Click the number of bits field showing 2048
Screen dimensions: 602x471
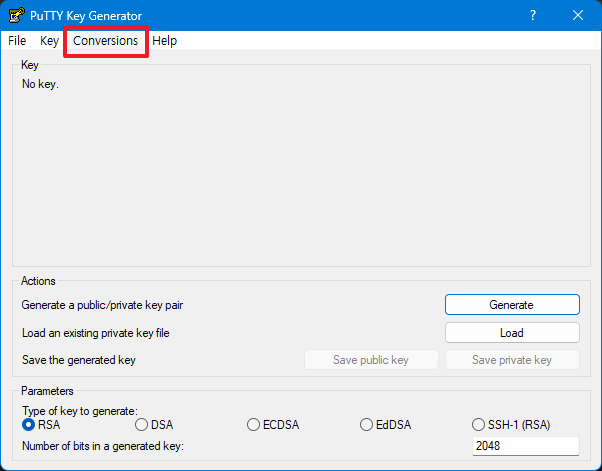click(x=526, y=446)
